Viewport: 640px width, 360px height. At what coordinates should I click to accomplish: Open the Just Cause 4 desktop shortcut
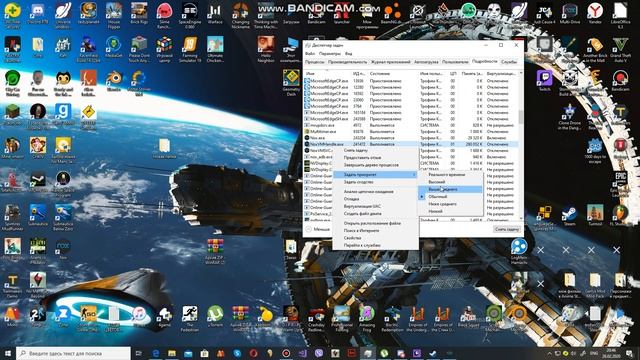[544, 13]
